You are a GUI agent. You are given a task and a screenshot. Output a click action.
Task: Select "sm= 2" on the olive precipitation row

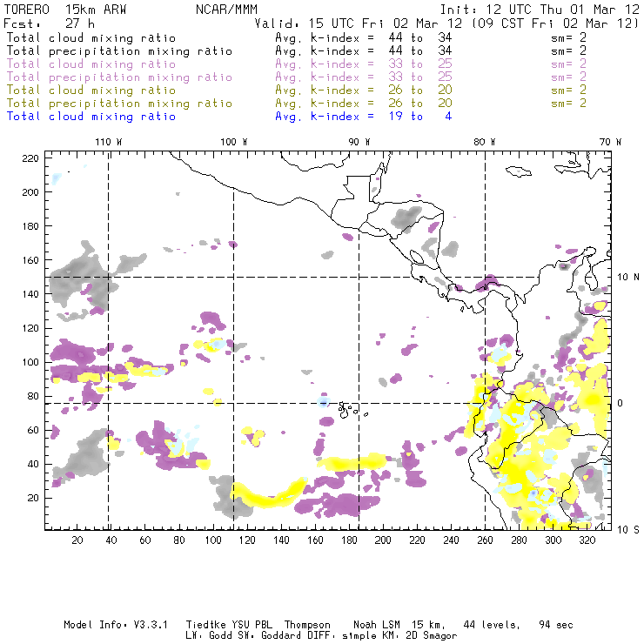568,103
